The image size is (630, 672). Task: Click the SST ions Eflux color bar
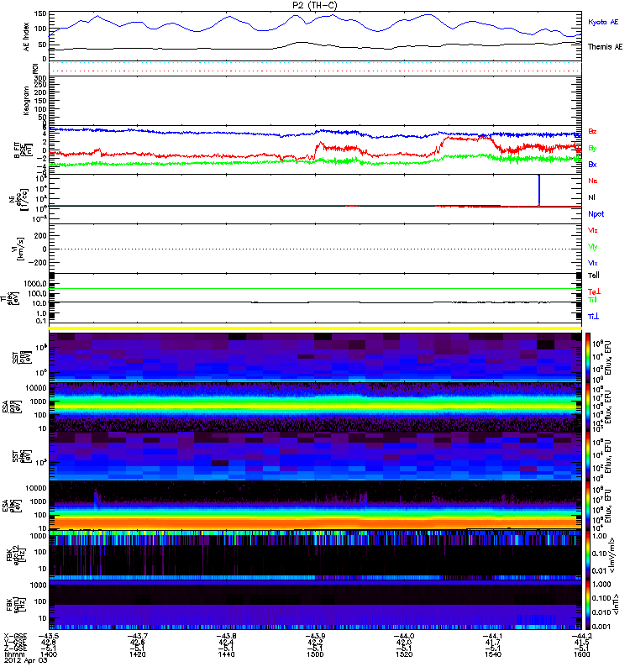tap(589, 357)
